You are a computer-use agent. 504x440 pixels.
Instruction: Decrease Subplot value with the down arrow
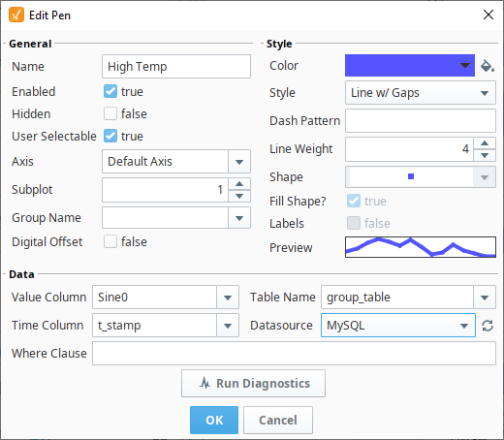point(239,196)
